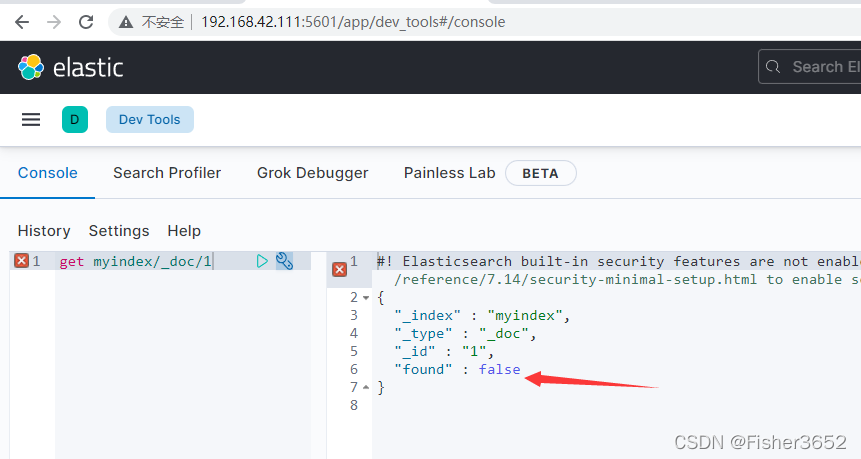
Task: Click the "_type" : "_doc" line
Action: click(x=465, y=334)
